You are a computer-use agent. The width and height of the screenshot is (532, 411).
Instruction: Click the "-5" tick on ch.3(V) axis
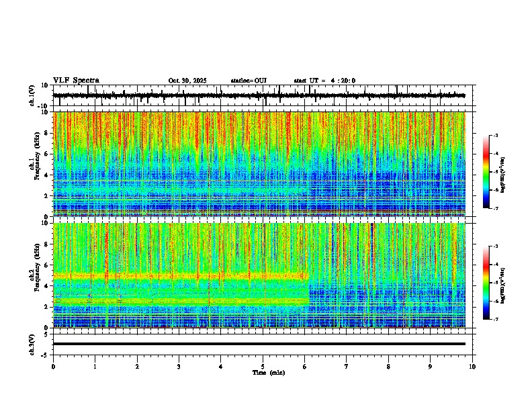[x=46, y=355]
